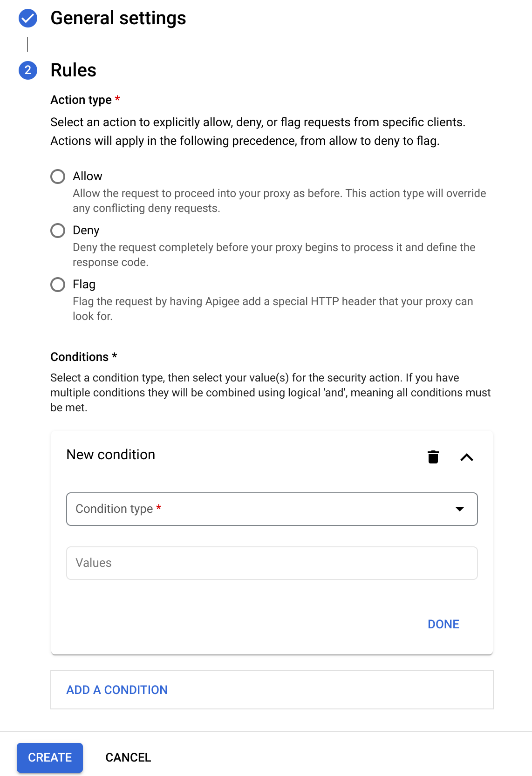Click the Allow option label

pos(88,176)
